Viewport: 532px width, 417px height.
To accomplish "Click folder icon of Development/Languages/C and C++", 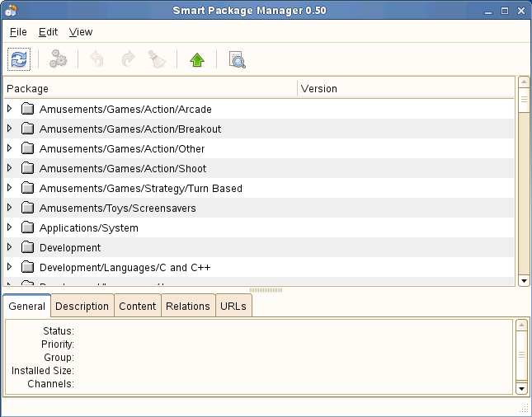I will pos(27,267).
